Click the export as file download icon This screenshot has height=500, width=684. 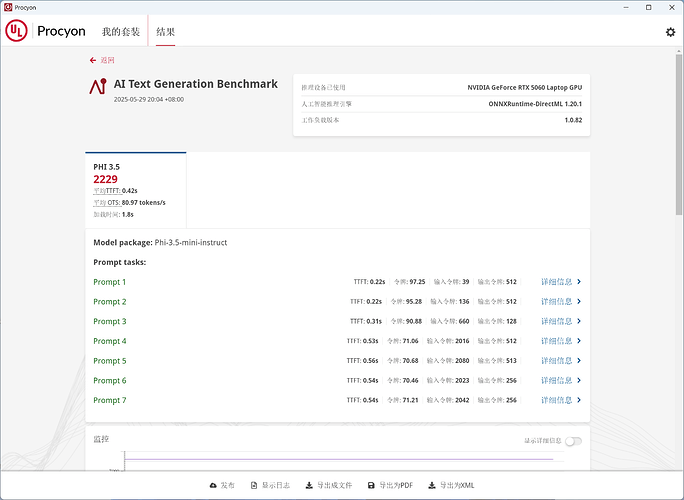click(309, 485)
